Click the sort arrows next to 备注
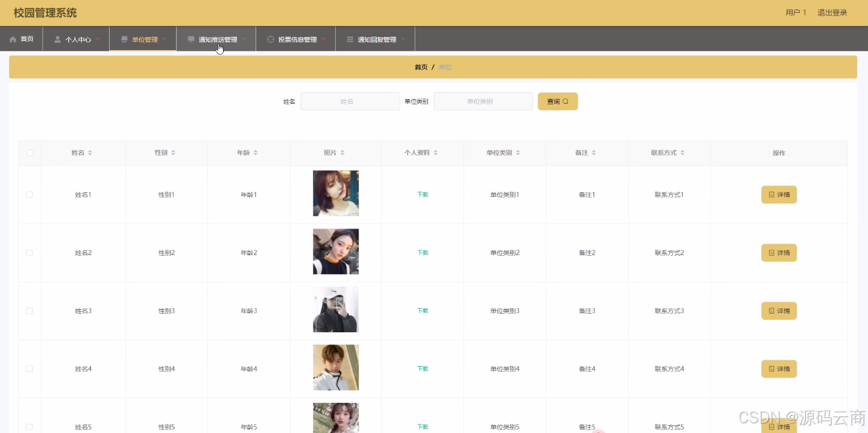868x433 pixels. (593, 153)
